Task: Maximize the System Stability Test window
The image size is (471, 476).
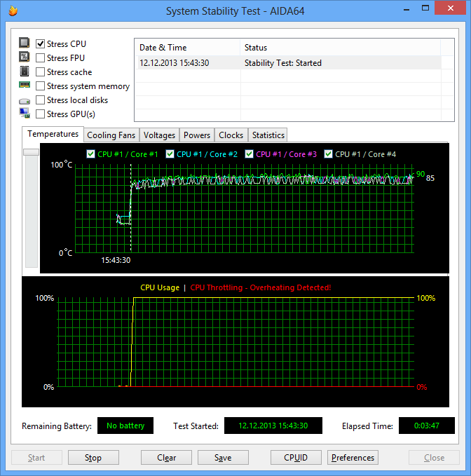Action: 425,8
